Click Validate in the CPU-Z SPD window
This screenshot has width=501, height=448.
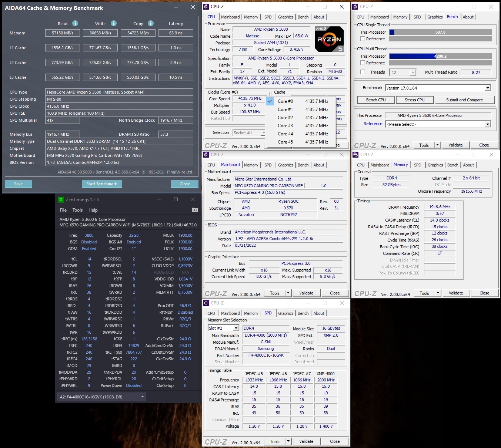click(x=306, y=441)
